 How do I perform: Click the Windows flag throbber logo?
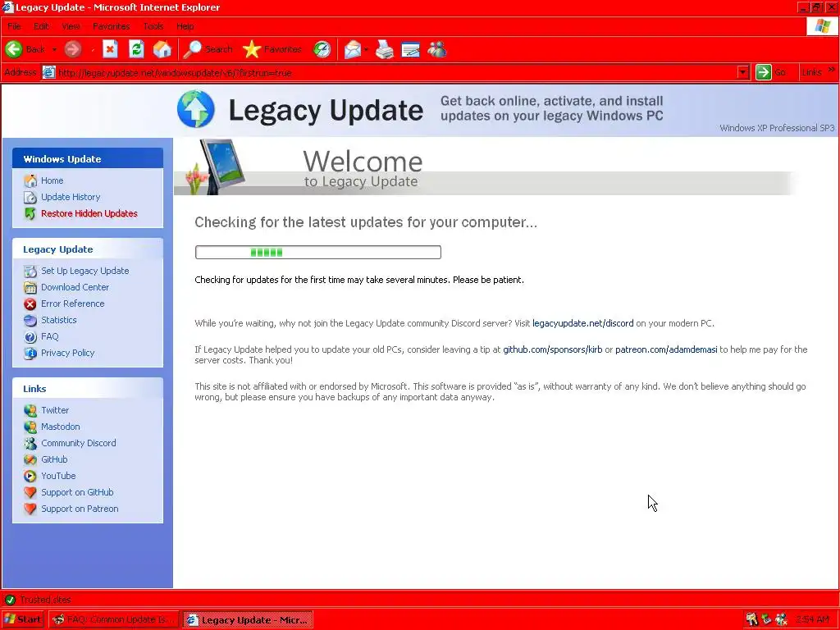[x=822, y=25]
